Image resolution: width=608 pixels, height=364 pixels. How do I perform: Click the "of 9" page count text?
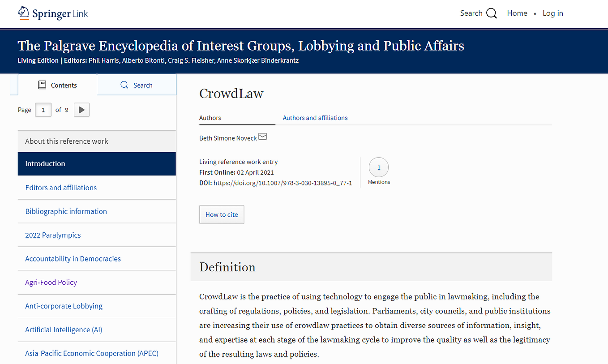click(62, 110)
